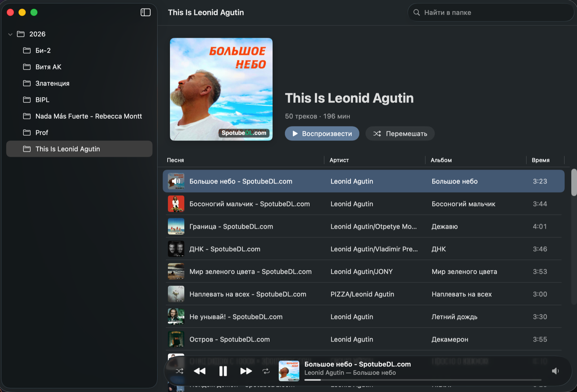Open the Витя АК folder
Image resolution: width=577 pixels, height=392 pixels.
(79, 67)
